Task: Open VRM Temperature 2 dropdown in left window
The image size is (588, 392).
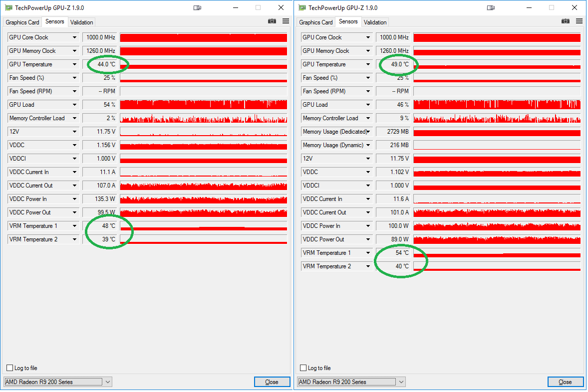Action: 75,239
